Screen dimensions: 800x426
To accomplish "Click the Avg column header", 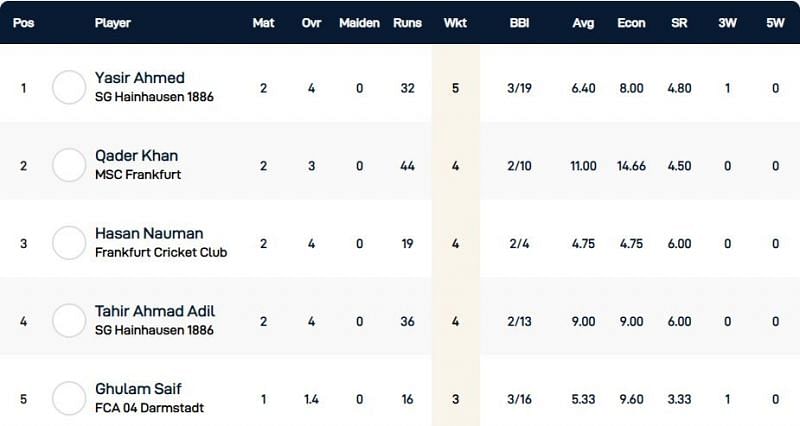I will point(583,23).
